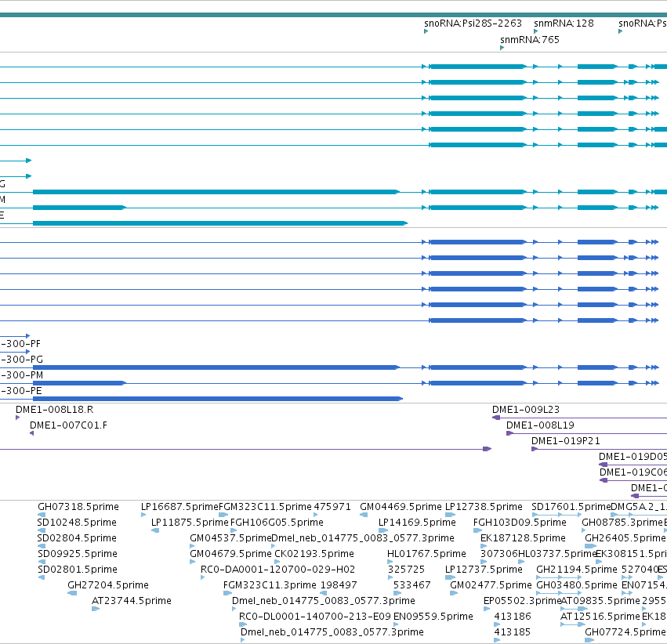
Task: Select the SD10248.5prime EST label
Action: tap(77, 523)
